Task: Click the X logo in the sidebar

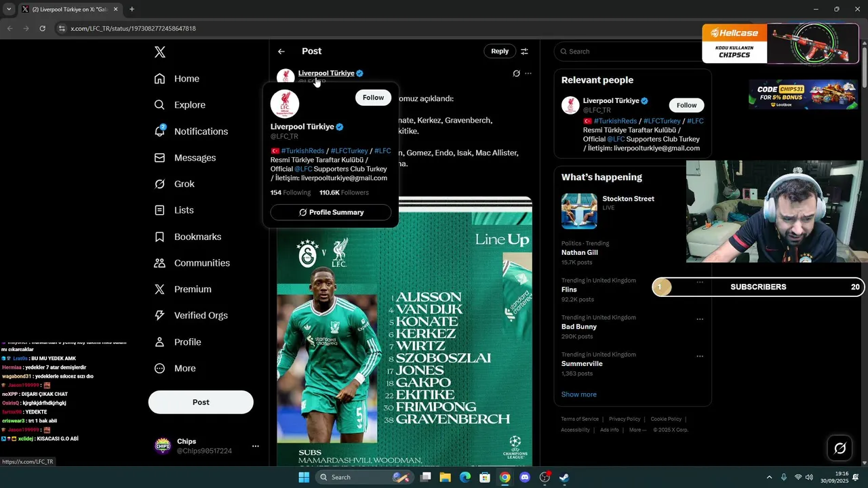Action: [x=159, y=52]
